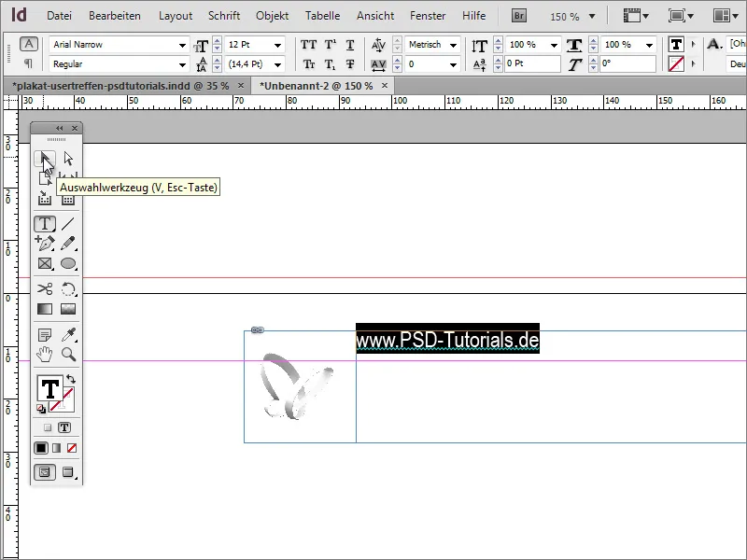Open the tracking value 0 dropdown
Screen dimensions: 747x560
point(453,64)
